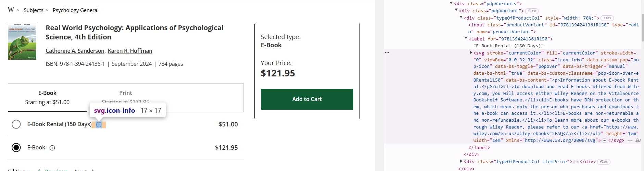Open Karen R. Huffman author link
Screen dimensions: 644x171
(x=130, y=51)
